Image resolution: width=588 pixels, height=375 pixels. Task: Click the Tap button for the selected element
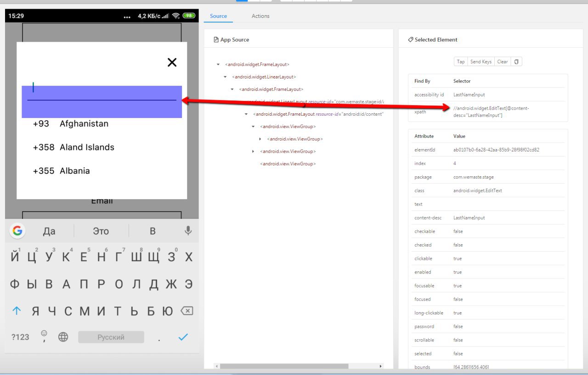(461, 62)
